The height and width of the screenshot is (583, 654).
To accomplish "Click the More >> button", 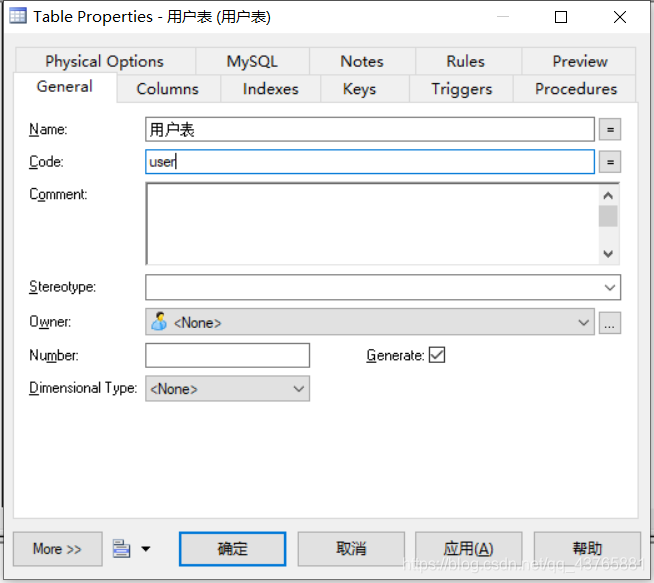I will [58, 549].
